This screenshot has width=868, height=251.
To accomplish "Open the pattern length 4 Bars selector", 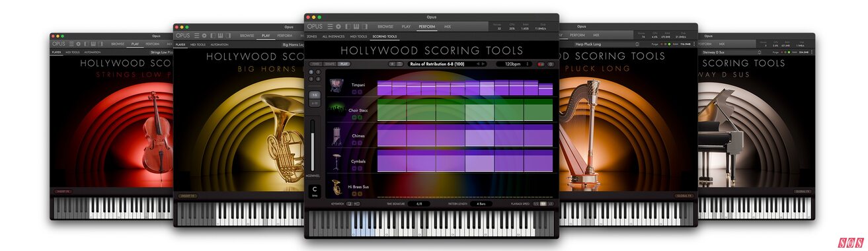I will [481, 203].
